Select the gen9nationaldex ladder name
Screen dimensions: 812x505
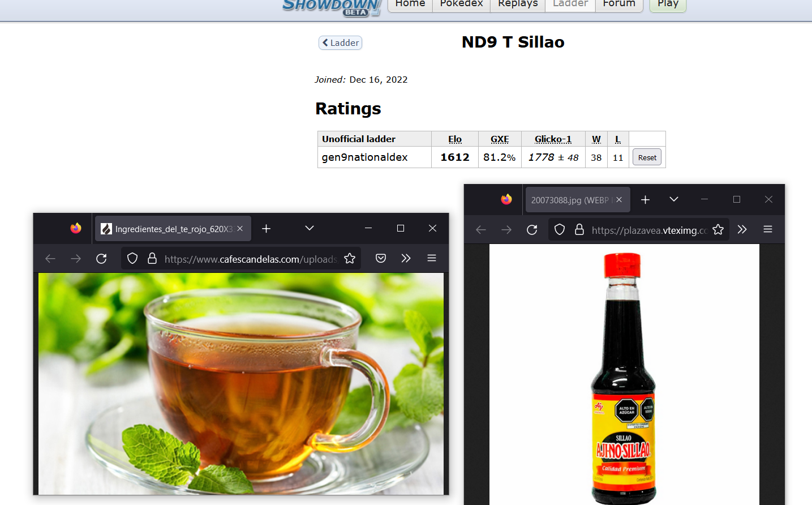point(364,157)
